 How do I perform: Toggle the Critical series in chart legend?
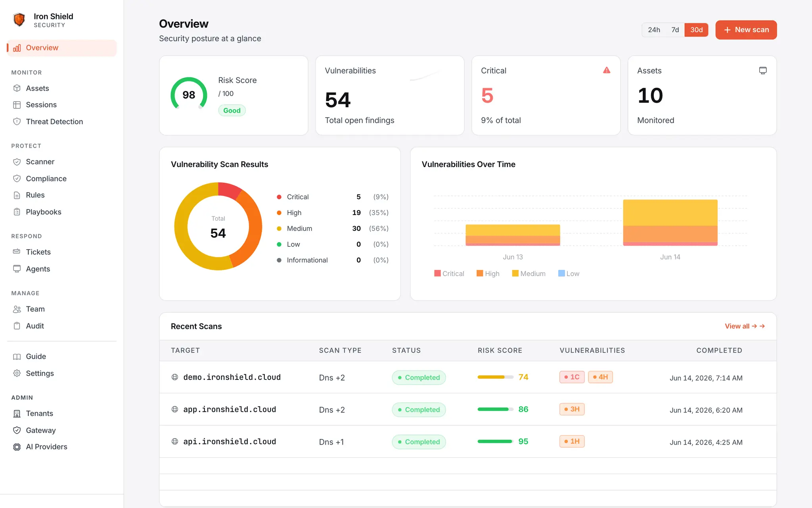tap(449, 273)
